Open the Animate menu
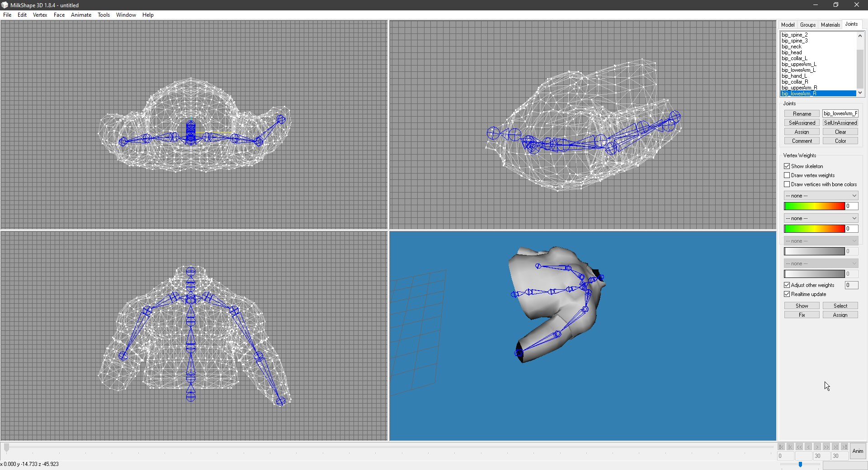Image resolution: width=868 pixels, height=470 pixels. tap(81, 15)
